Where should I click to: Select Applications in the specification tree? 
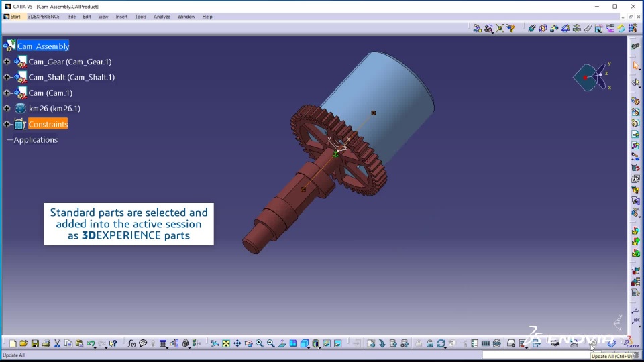click(x=36, y=139)
